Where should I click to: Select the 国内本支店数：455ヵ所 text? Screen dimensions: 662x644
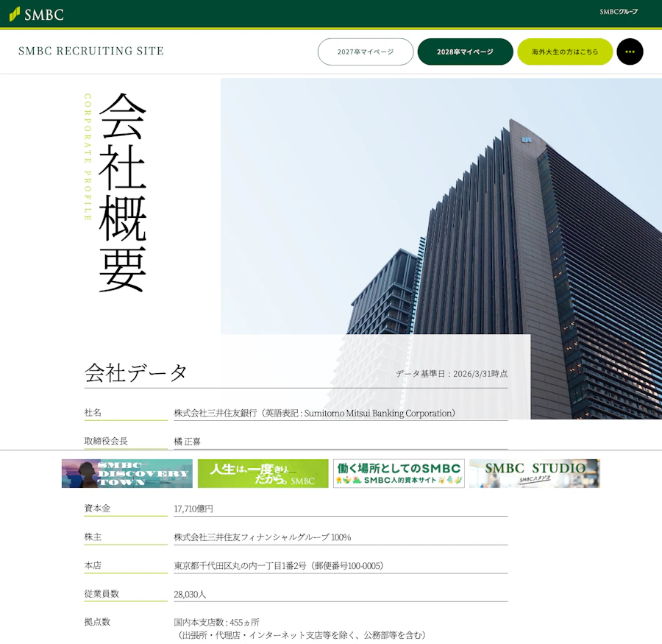(x=216, y=623)
